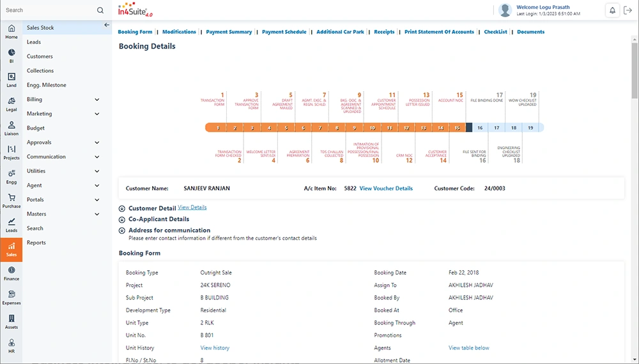
Task: Open the View history link
Action: (215, 348)
